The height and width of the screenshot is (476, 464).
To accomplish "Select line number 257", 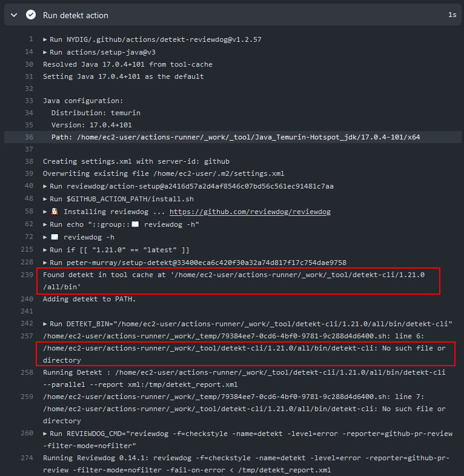I will pyautogui.click(x=27, y=336).
